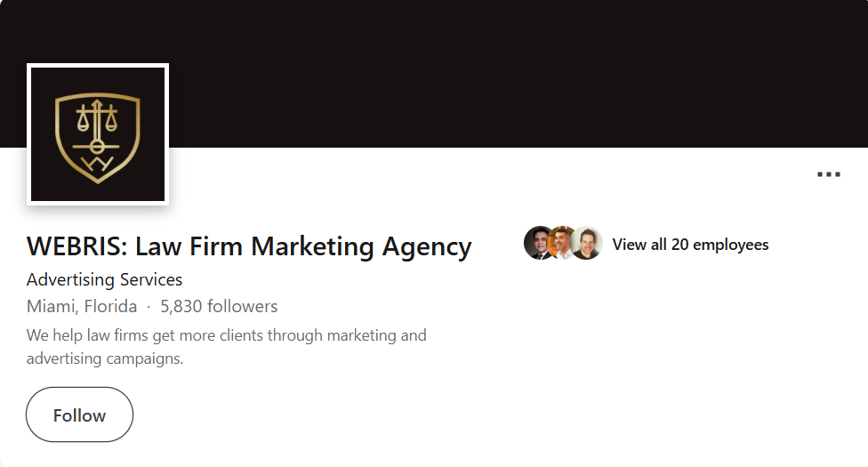
Task: Open the middle employee profile avatar
Action: tap(562, 244)
